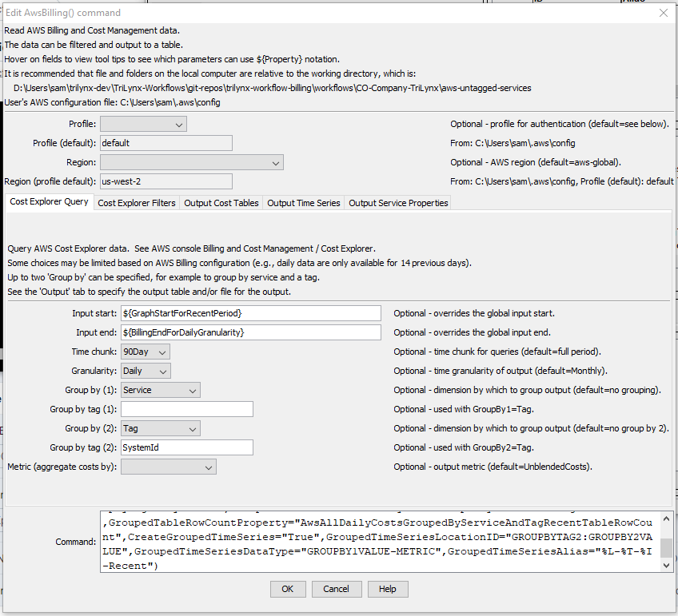Click the 'Optional - used with GroupBy2=Tag.' note
This screenshot has height=616, width=678.
tap(464, 448)
